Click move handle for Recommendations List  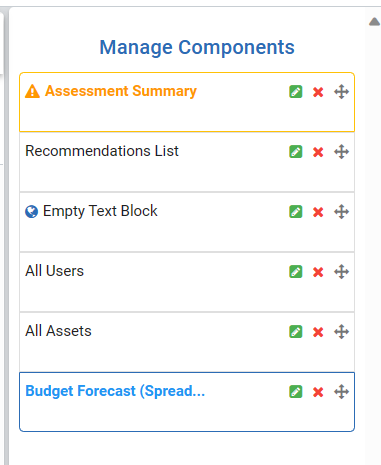(x=342, y=152)
